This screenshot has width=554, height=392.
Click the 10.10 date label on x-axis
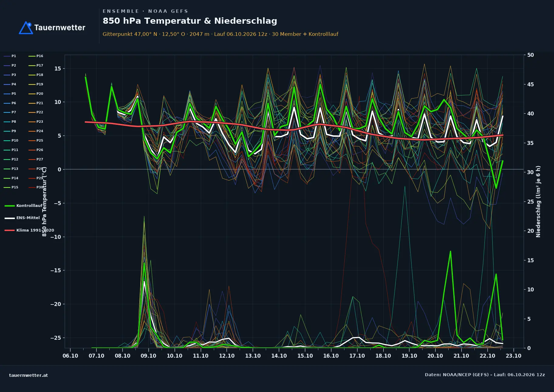point(175,356)
